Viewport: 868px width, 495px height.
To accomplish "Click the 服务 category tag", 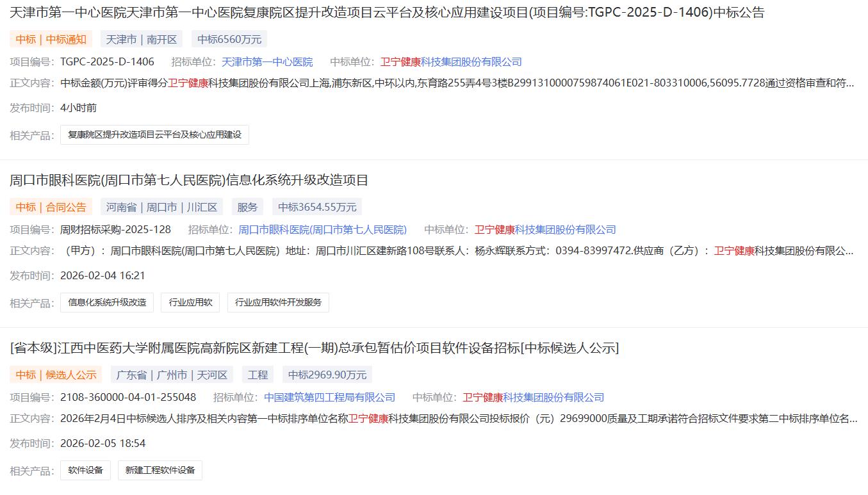I will (x=247, y=207).
